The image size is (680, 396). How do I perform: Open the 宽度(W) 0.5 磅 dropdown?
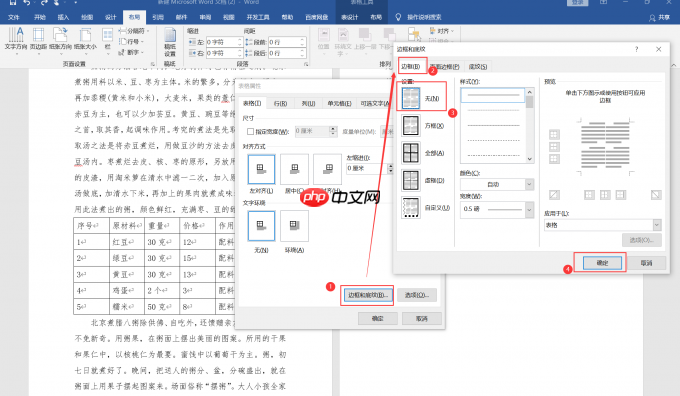[x=497, y=209]
